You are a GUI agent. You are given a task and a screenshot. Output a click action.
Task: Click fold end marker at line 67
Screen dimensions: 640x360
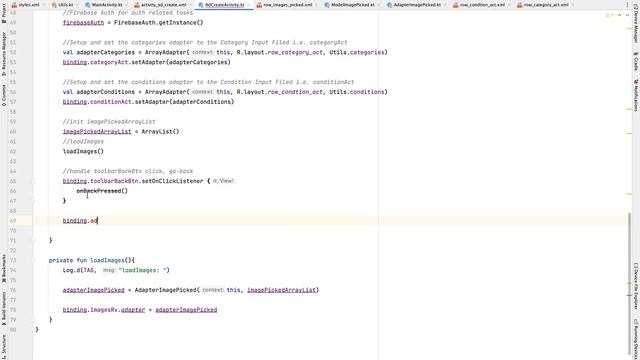coord(34,201)
